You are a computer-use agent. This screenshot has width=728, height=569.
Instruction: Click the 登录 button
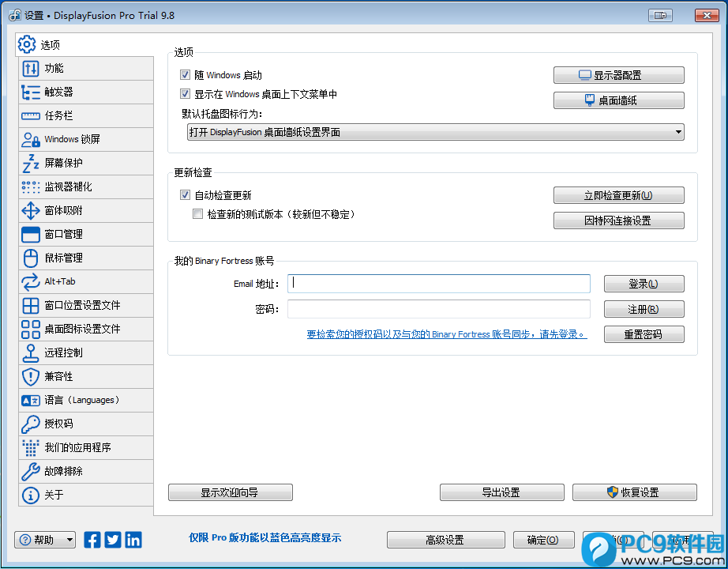coord(644,284)
